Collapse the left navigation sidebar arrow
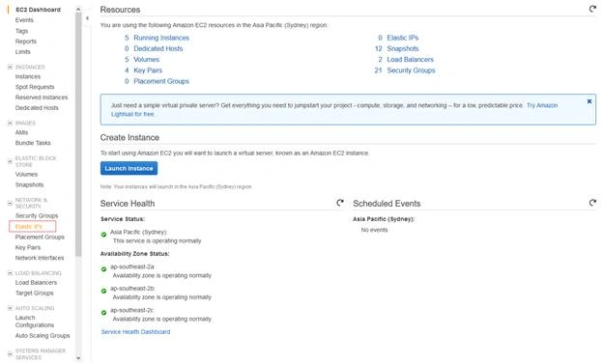Viewport: 602px width, 364px height. click(x=87, y=18)
